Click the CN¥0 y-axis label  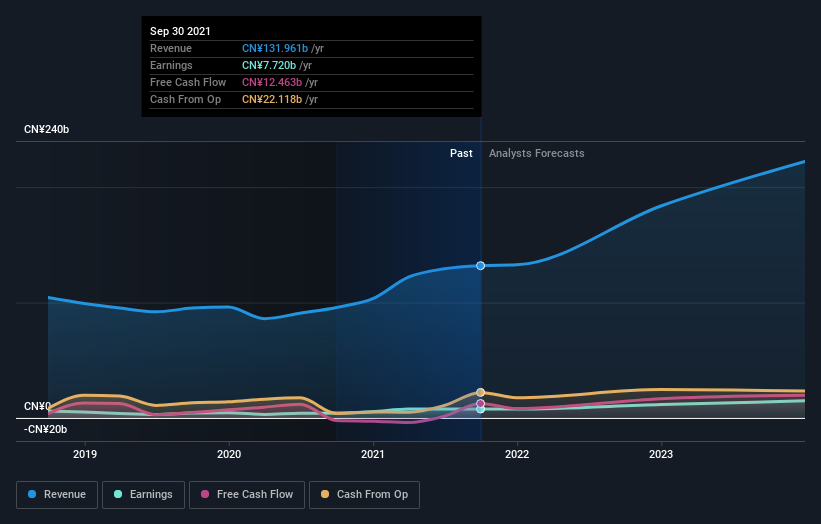[37, 406]
